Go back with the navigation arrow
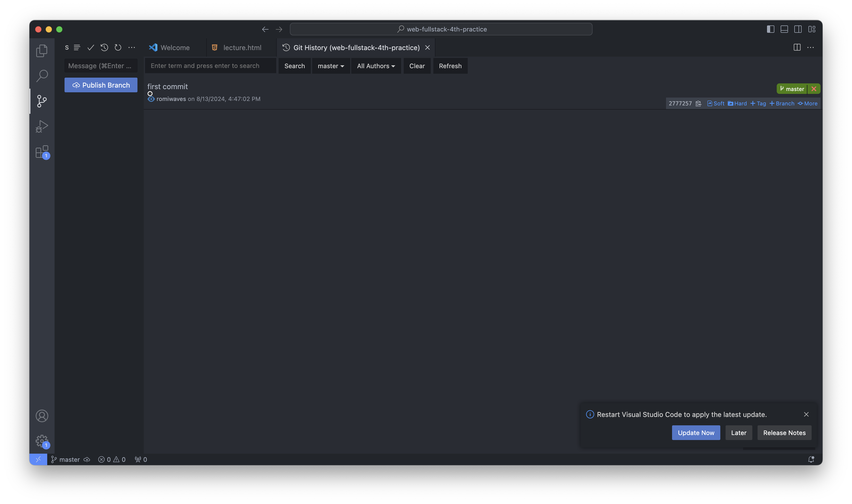Image resolution: width=852 pixels, height=504 pixels. tap(265, 29)
